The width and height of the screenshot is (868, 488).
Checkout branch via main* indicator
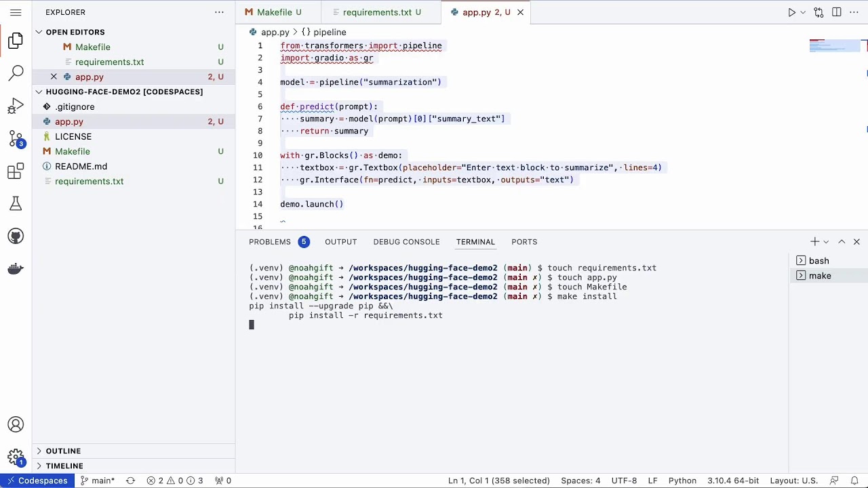[x=98, y=481]
